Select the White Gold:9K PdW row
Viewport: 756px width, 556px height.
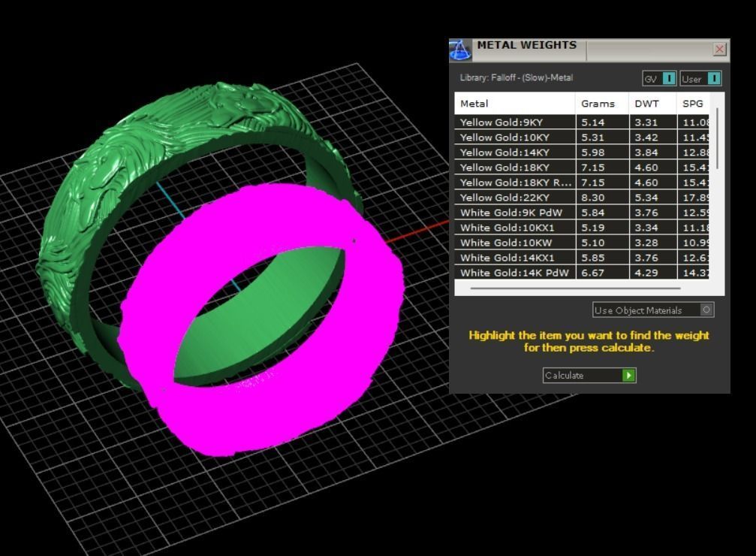[582, 213]
